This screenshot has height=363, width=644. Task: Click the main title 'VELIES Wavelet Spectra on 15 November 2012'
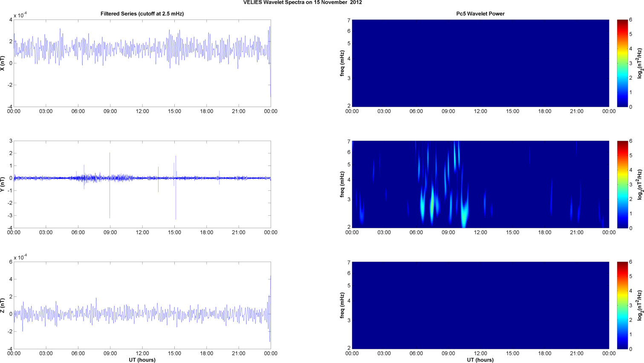coord(303,2)
